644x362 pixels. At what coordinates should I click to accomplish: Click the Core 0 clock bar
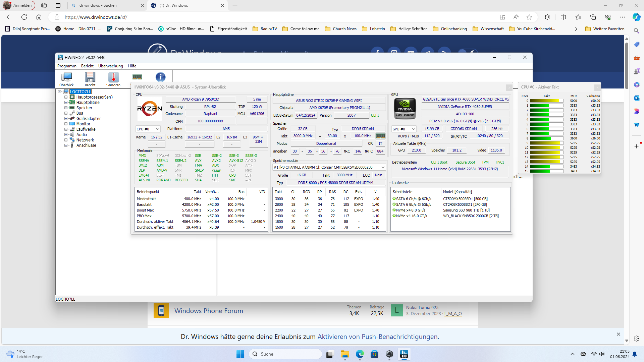546,101
